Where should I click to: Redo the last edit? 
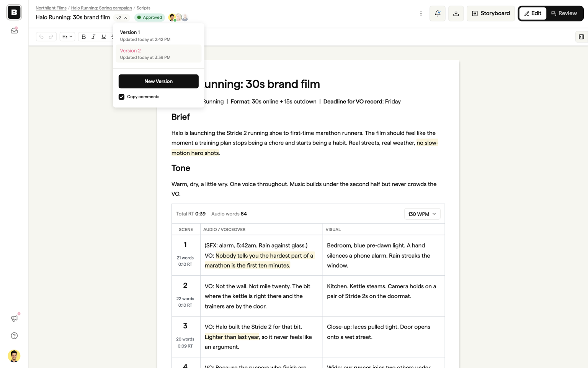click(51, 37)
